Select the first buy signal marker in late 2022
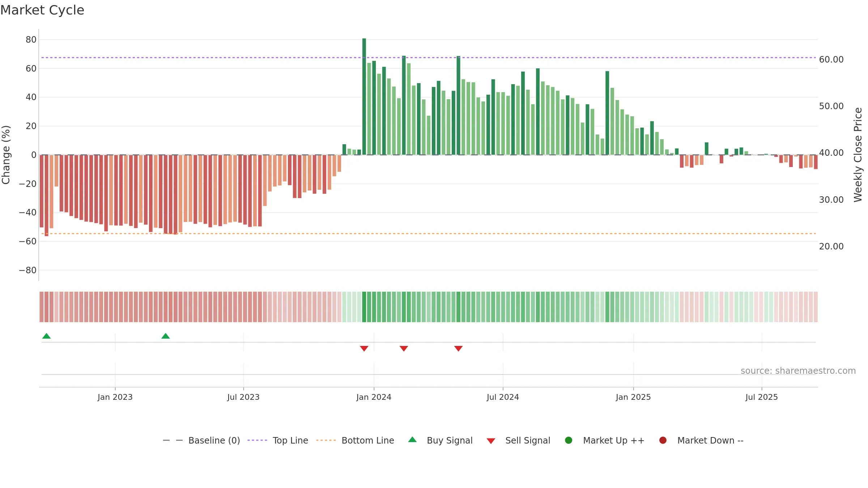This screenshot has height=488, width=868. click(x=46, y=336)
